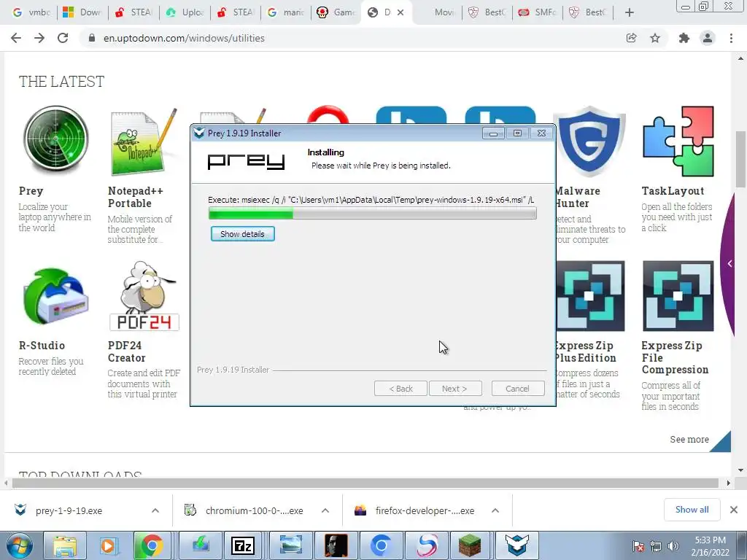Open the R-Studio title link

42,346
